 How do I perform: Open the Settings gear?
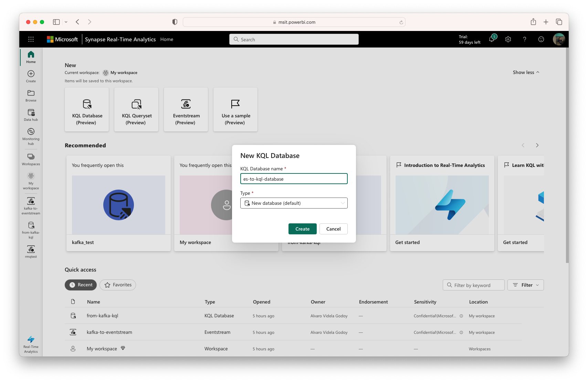click(508, 39)
